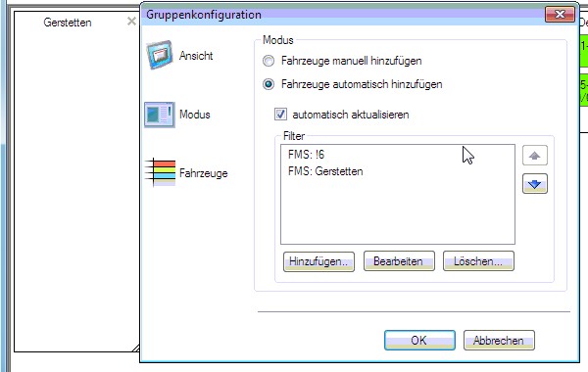Cancel with the Abbrechen button
This screenshot has height=372, width=588.
(499, 340)
